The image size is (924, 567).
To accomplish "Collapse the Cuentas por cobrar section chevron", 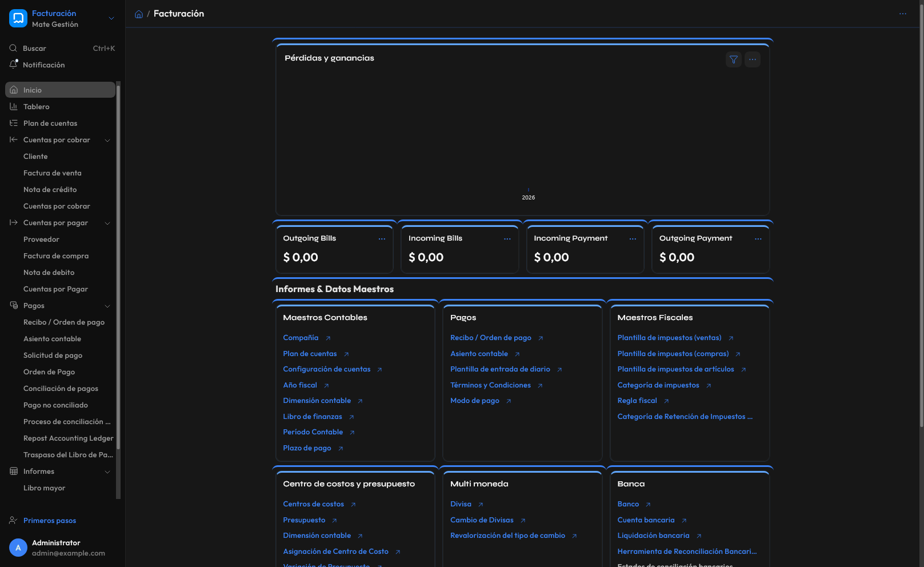I will point(107,140).
